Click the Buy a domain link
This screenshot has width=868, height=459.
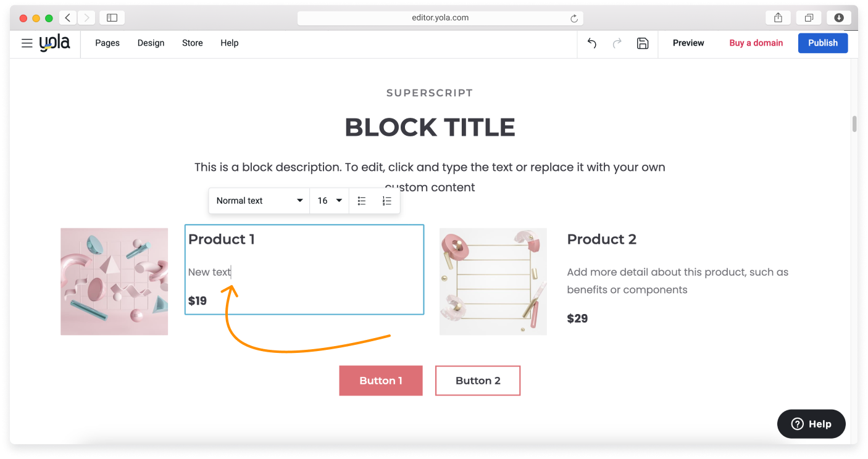point(756,43)
